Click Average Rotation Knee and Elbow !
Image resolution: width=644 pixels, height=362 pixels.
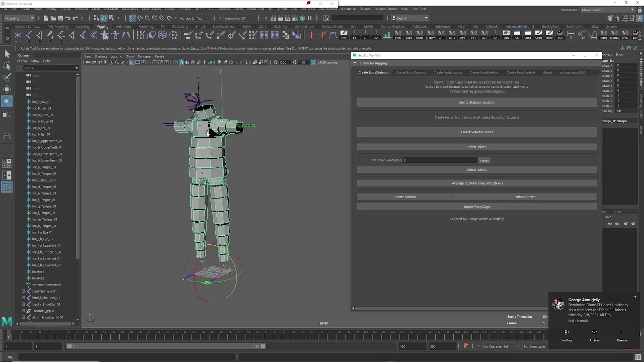click(477, 183)
